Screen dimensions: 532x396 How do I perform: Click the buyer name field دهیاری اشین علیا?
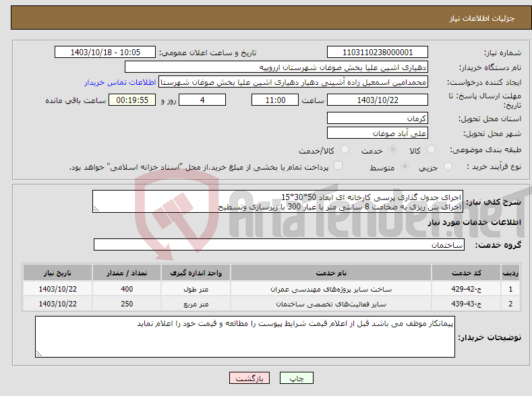(x=276, y=67)
